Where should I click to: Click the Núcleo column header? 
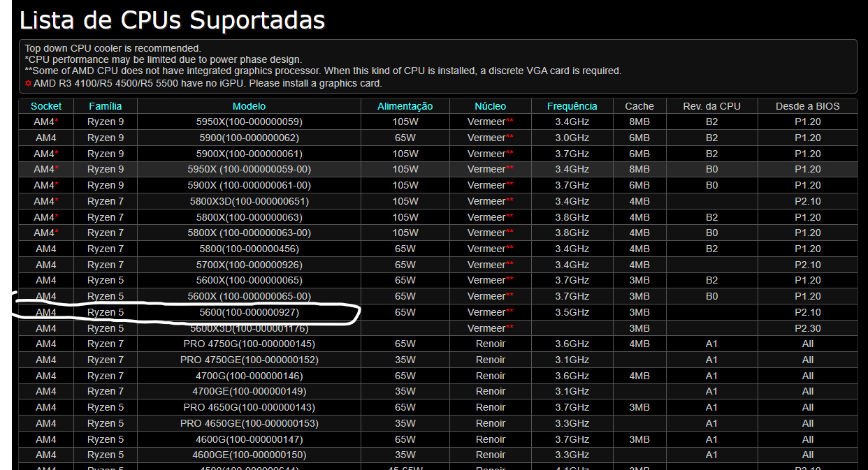tap(491, 106)
